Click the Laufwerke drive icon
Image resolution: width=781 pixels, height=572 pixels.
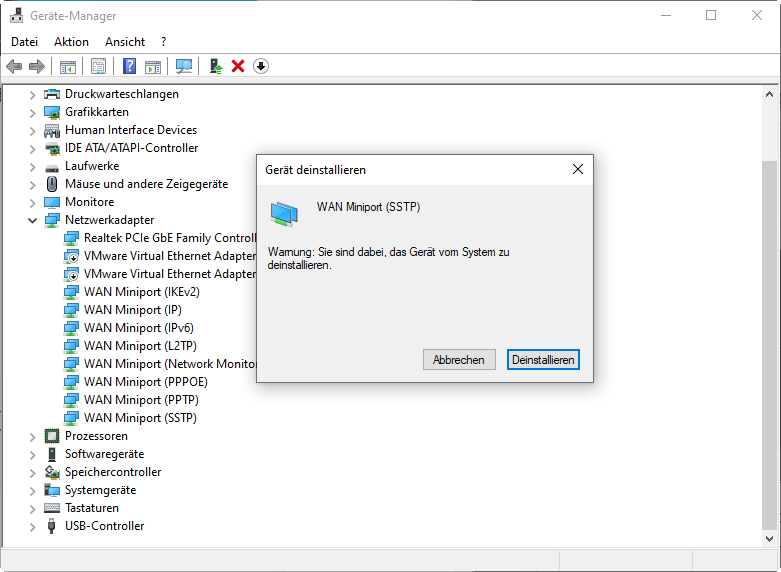tap(52, 167)
